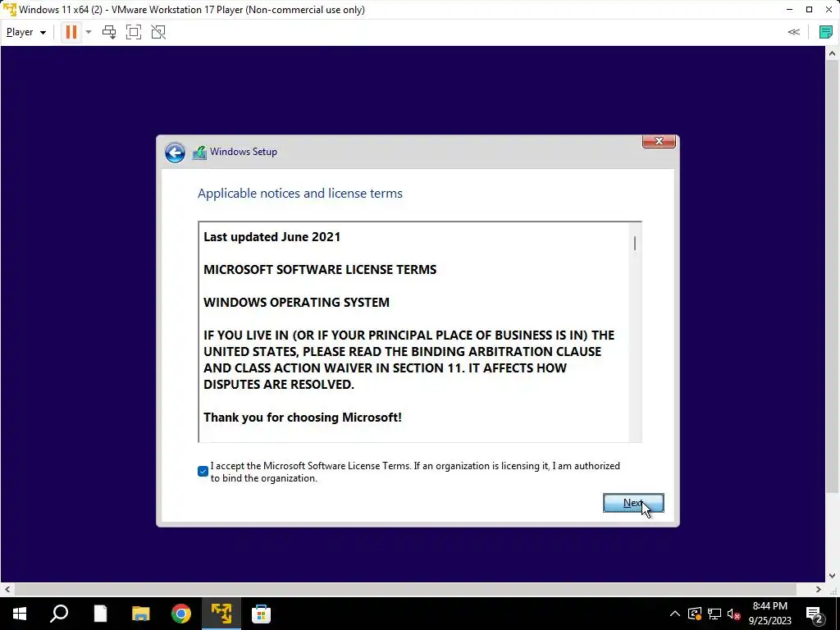Click horizontal scrollbar right arrow
840x630 pixels.
click(x=818, y=589)
